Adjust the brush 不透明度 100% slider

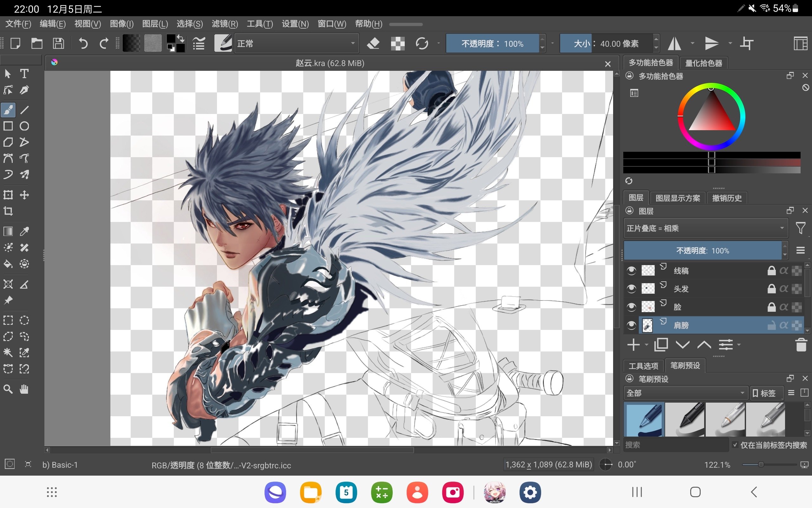(x=492, y=43)
